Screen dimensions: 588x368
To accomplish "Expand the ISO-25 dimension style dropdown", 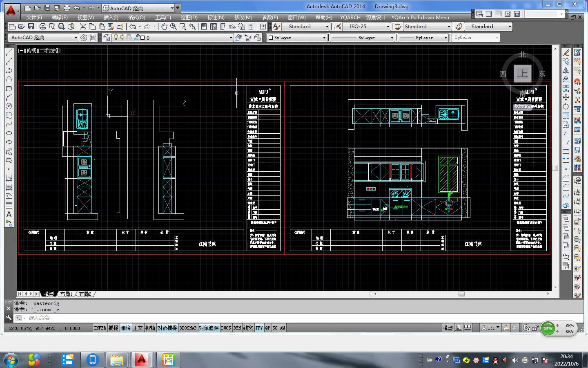I will (x=388, y=27).
